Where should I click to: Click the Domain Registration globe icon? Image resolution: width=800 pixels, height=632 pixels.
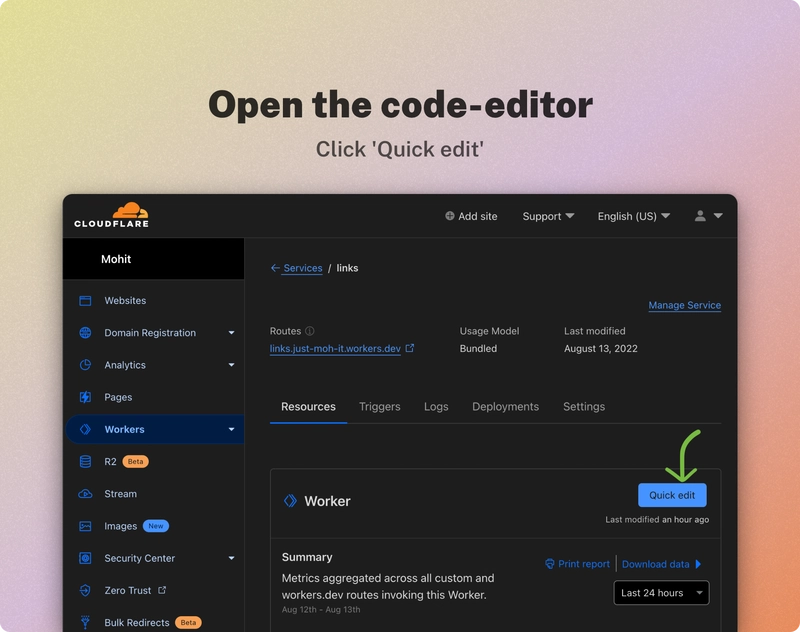click(85, 333)
